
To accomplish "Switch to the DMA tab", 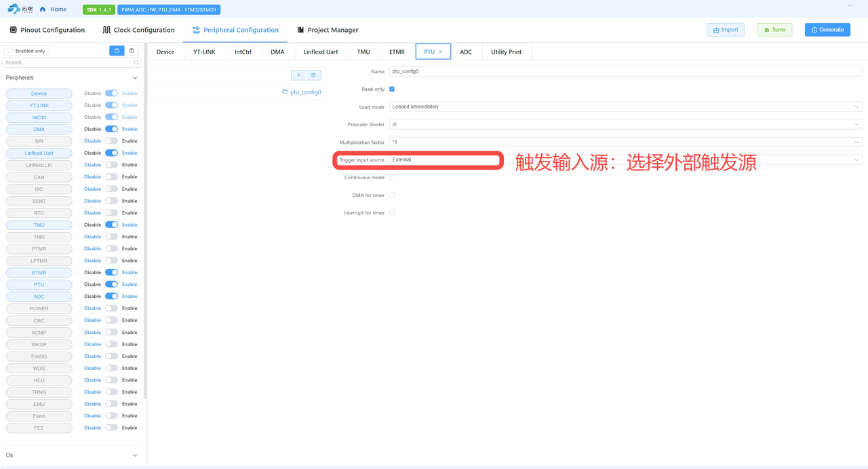I will tap(277, 52).
